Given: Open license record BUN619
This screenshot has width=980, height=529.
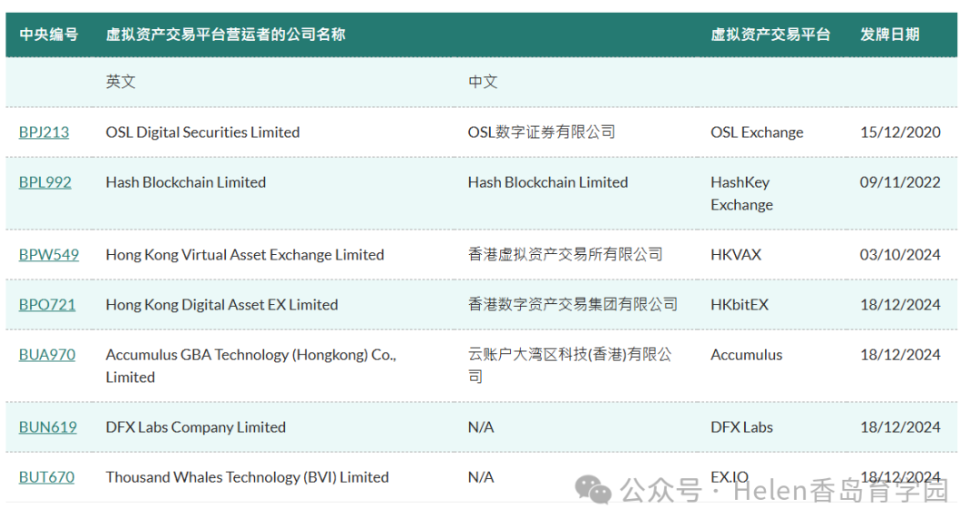Looking at the screenshot, I should [46, 426].
